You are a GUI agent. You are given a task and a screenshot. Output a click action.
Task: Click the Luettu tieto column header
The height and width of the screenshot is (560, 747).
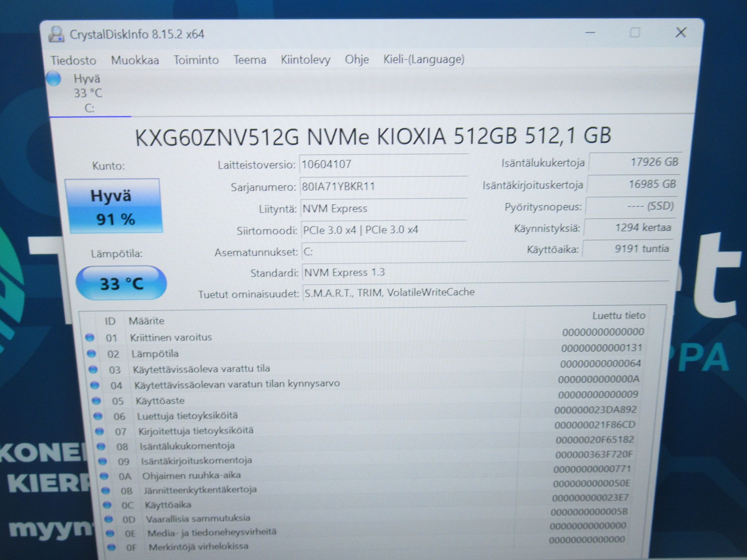[619, 315]
